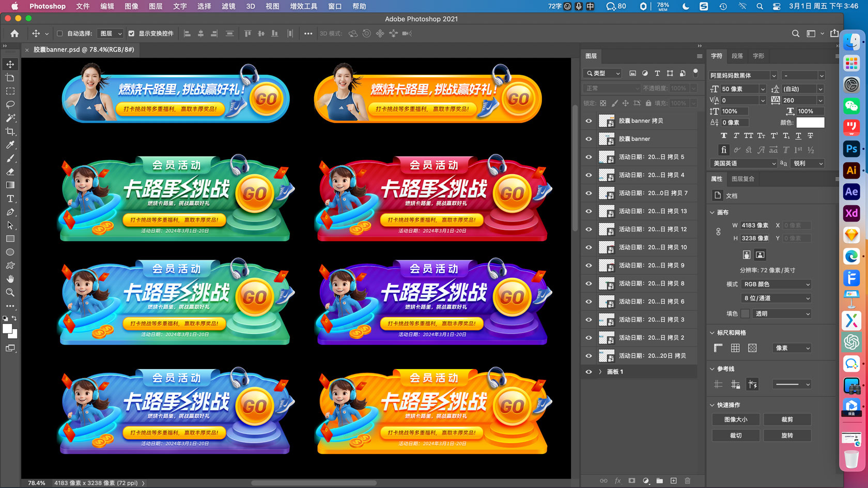
Task: Switch to the 图层复合 tab
Action: pos(743,179)
